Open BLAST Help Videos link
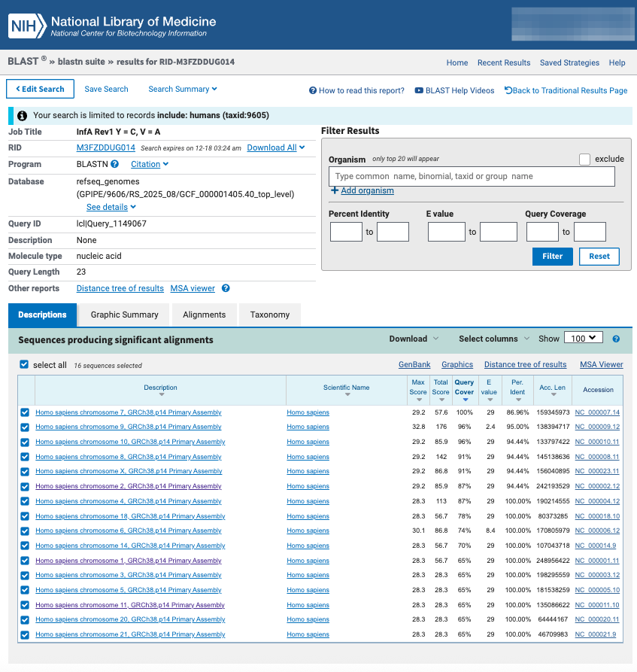The image size is (637, 672). (454, 90)
